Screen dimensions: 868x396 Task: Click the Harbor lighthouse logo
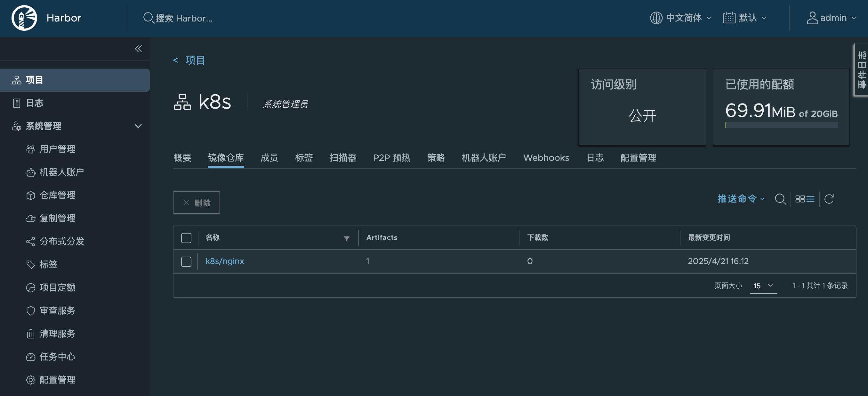[24, 18]
